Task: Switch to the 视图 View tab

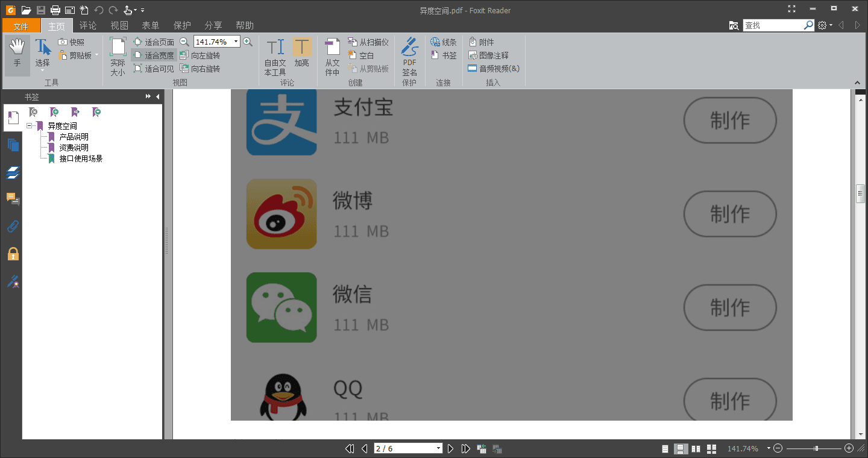Action: [119, 25]
